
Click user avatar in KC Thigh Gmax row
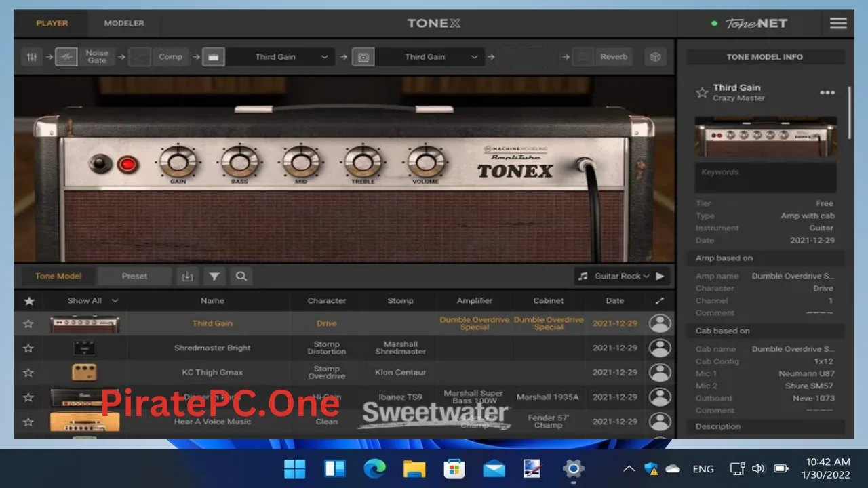(x=660, y=372)
